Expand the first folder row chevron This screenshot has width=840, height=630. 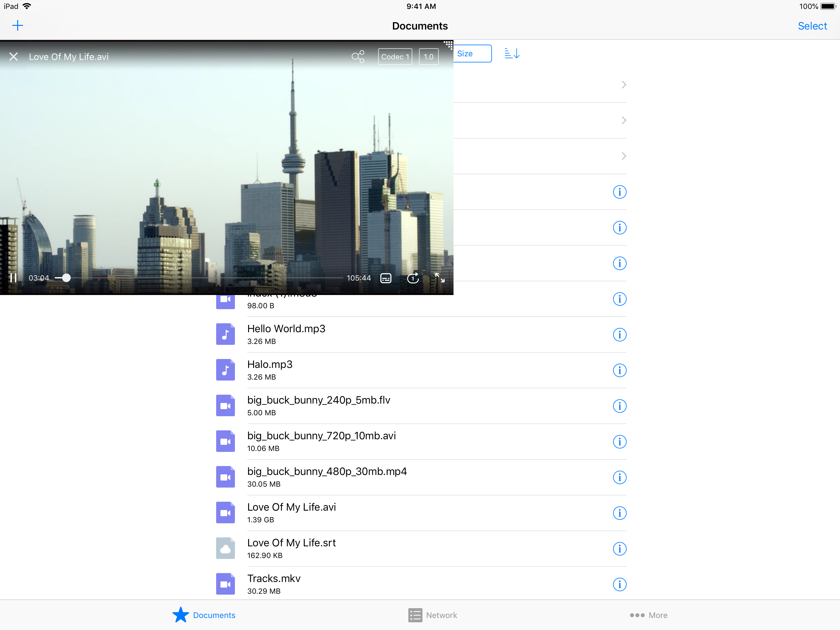tap(624, 85)
